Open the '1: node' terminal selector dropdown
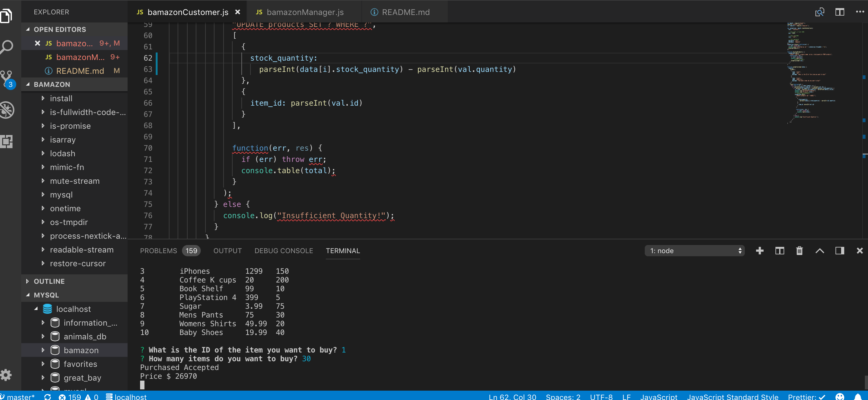 pos(694,251)
